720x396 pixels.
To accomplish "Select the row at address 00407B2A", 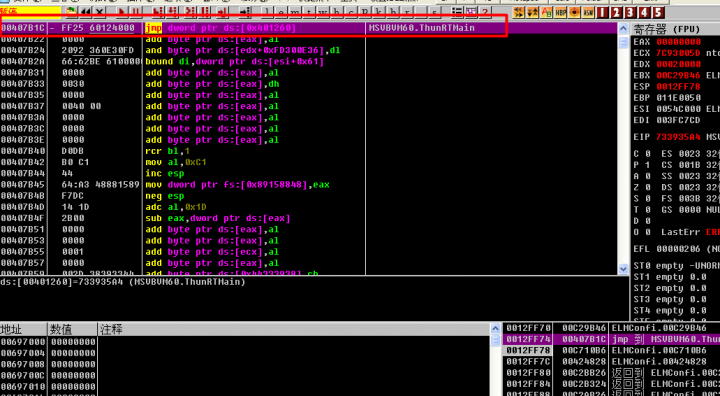I will pos(309,62).
